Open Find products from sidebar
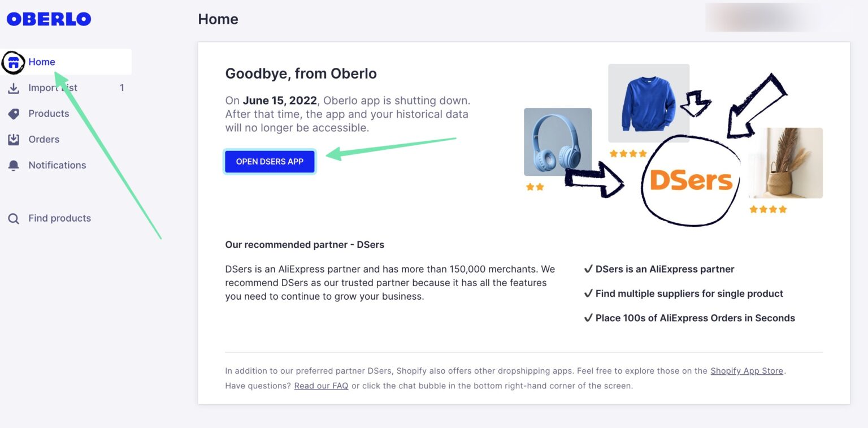The width and height of the screenshot is (868, 428). tap(59, 218)
